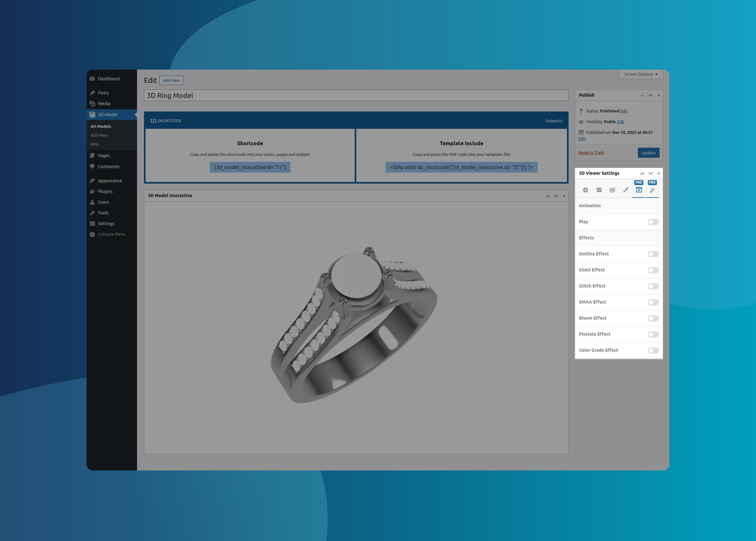
Task: Enable the Play animation toggle
Action: pyautogui.click(x=653, y=222)
